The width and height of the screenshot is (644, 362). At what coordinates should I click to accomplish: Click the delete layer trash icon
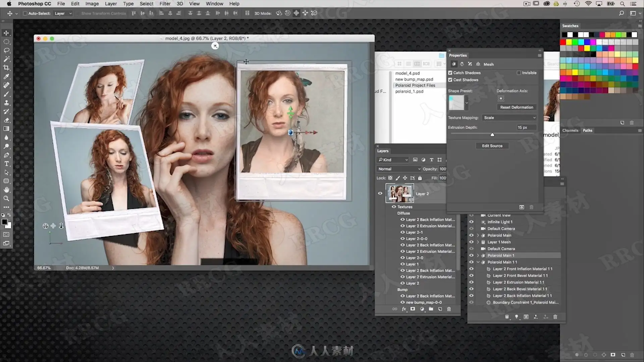[449, 309]
